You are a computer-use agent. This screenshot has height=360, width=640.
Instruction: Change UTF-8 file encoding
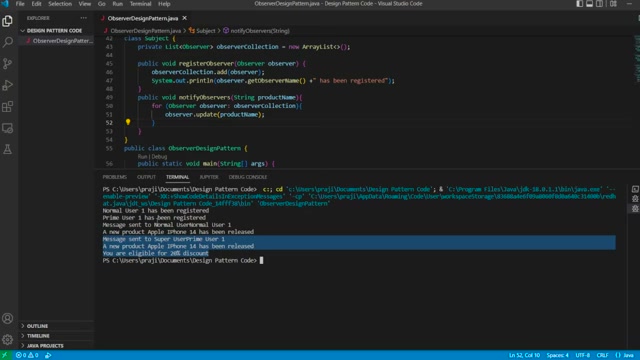(582, 355)
